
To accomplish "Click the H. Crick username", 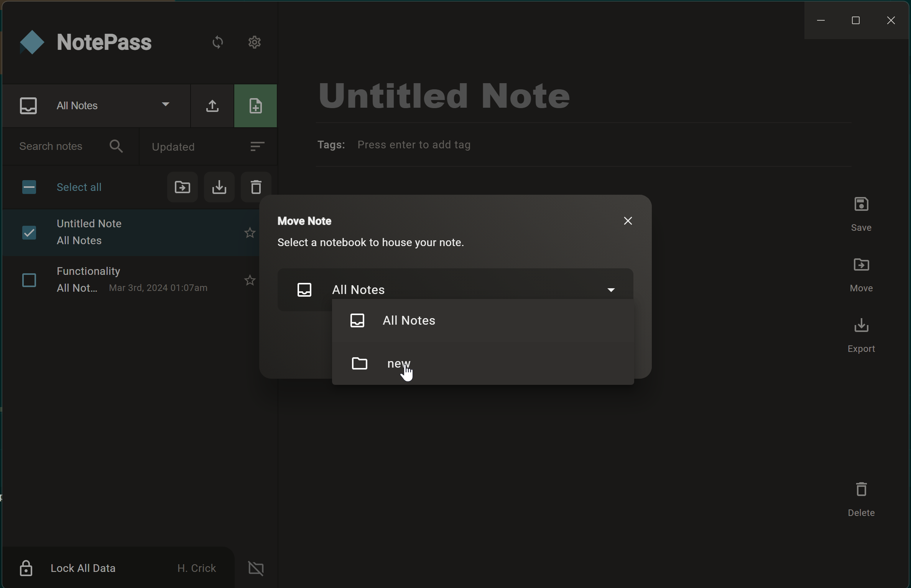I will pos(197,568).
